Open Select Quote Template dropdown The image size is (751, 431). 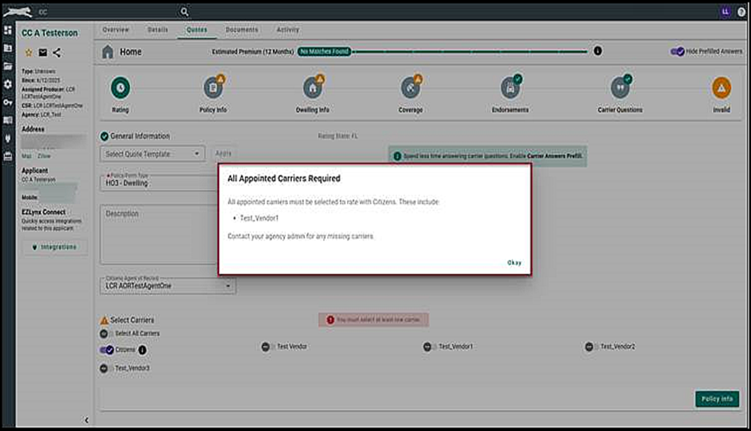coord(152,154)
